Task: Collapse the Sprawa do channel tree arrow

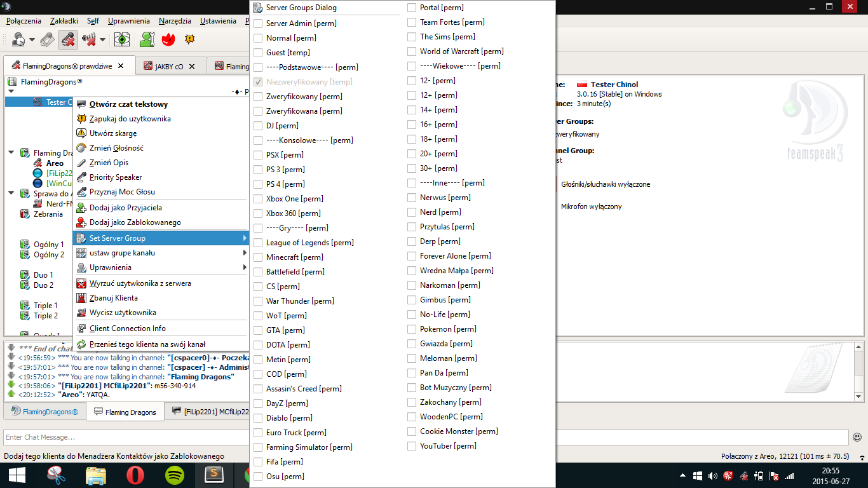Action: (x=11, y=193)
